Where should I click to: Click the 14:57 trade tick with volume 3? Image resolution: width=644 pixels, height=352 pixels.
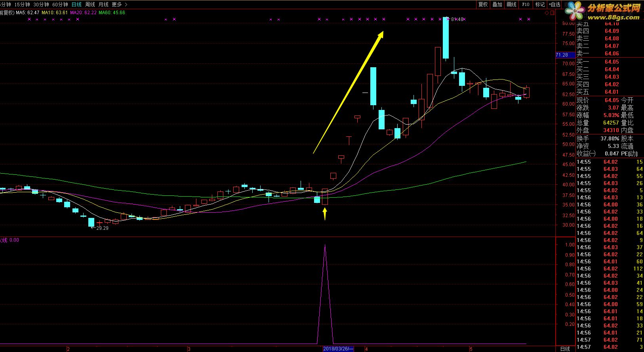coord(610,347)
